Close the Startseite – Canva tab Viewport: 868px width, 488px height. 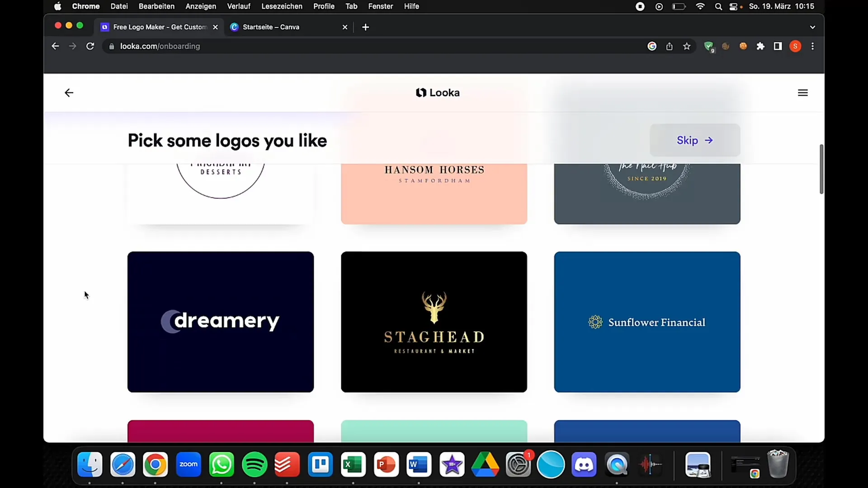[345, 27]
